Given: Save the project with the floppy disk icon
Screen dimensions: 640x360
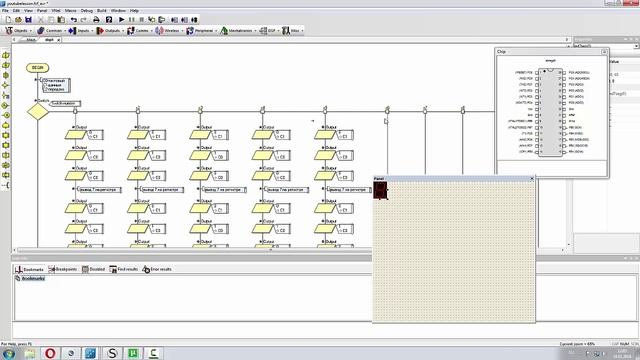Looking at the screenshot, I should (x=29, y=20).
